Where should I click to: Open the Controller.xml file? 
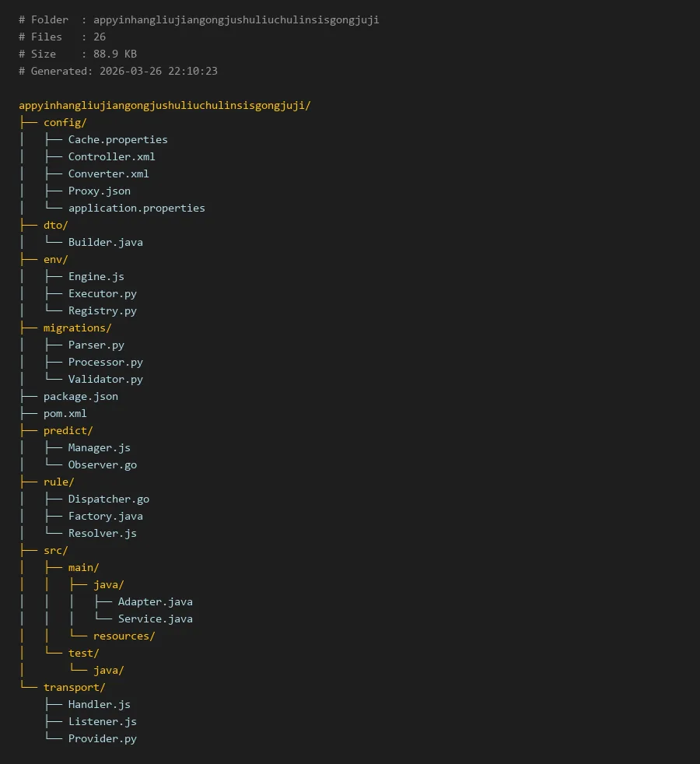[111, 156]
